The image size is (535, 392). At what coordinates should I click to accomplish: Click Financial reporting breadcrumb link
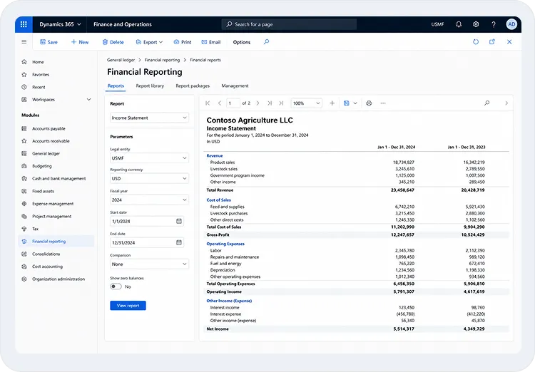pos(162,60)
